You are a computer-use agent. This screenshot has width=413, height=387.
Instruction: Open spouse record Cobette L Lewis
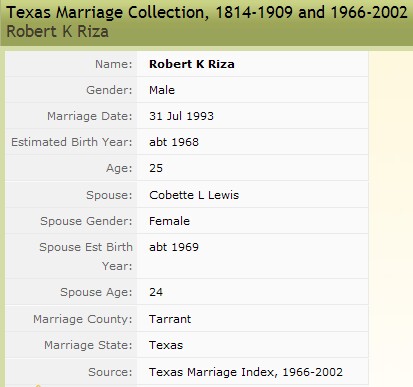click(194, 195)
